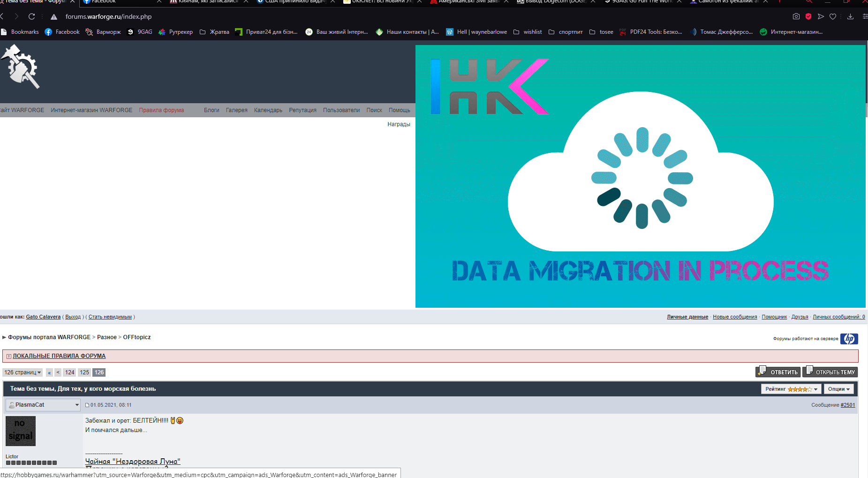Image resolution: width=868 pixels, height=478 pixels.
Task: Open the Hell | waynebarlowe bookmark
Action: click(476, 32)
